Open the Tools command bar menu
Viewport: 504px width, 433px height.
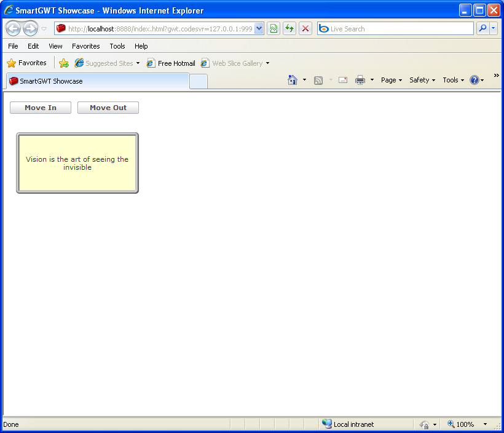point(453,80)
